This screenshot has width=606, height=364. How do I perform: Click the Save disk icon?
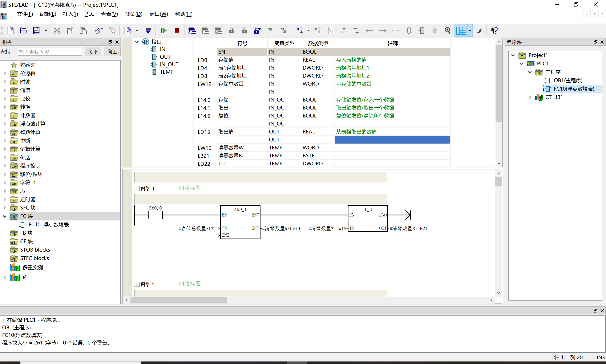click(x=36, y=30)
